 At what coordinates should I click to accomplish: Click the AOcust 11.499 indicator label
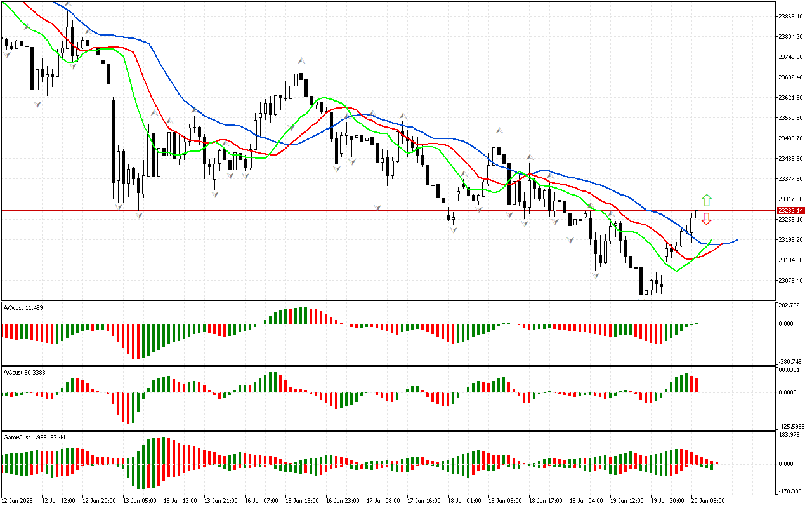(24, 307)
